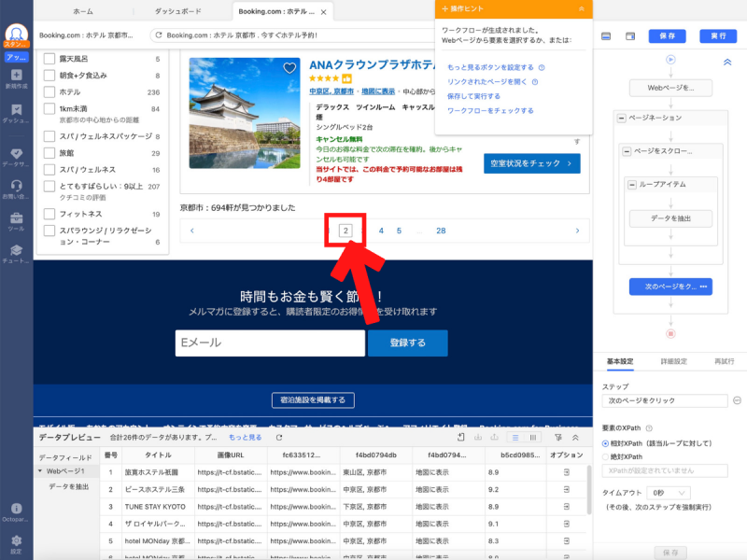The height and width of the screenshot is (560, 747).
Task: Open the 設定 gear icon in sidebar
Action: coord(16,540)
